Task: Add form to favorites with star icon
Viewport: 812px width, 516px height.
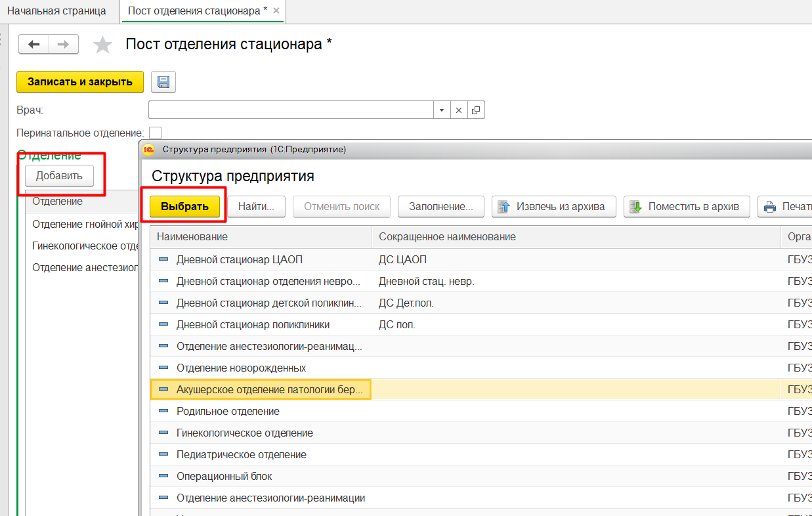Action: tap(102, 45)
